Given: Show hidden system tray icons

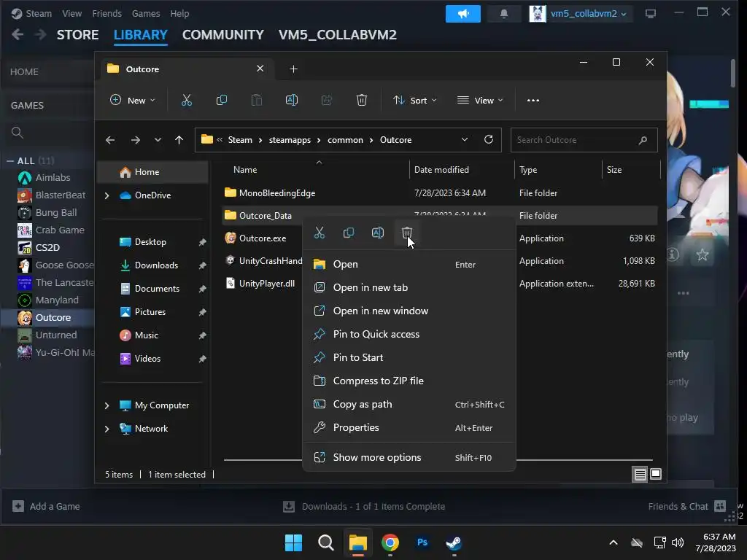Looking at the screenshot, I should [613, 542].
